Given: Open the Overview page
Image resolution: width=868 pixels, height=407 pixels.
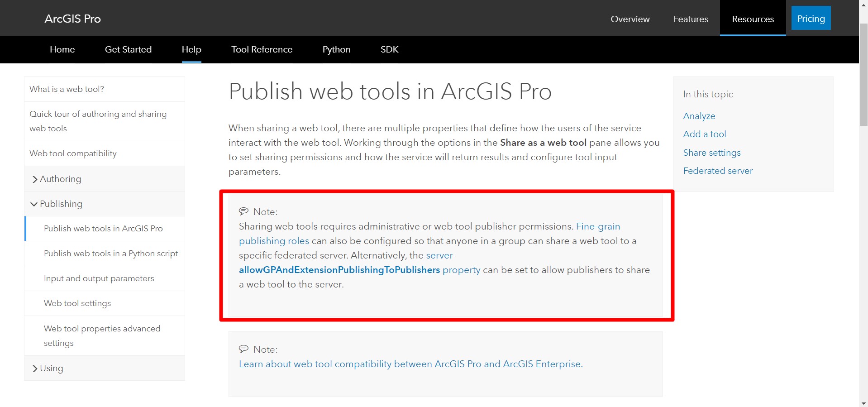Looking at the screenshot, I should [x=630, y=19].
